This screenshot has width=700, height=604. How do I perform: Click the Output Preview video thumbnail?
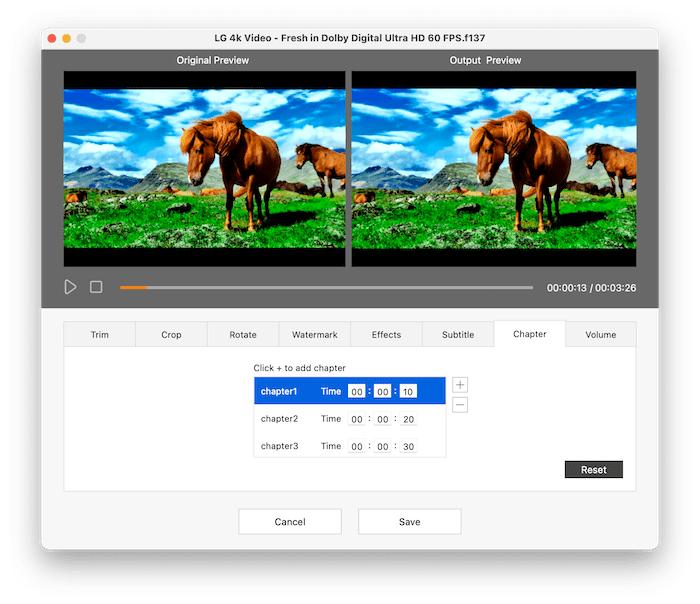point(494,169)
